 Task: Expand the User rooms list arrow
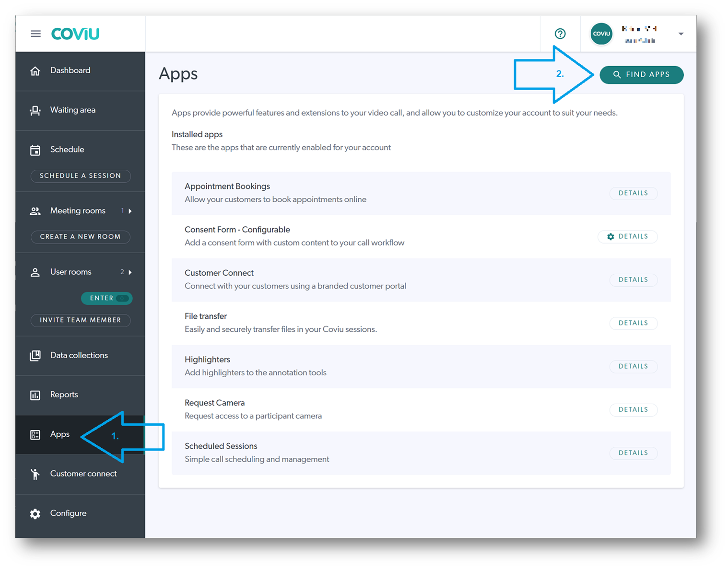(x=130, y=272)
